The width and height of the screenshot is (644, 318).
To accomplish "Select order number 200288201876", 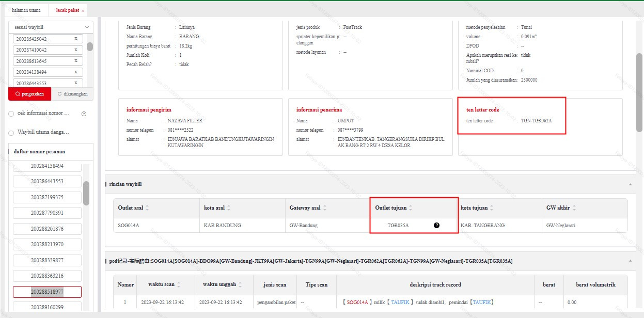I will pyautogui.click(x=47, y=229).
